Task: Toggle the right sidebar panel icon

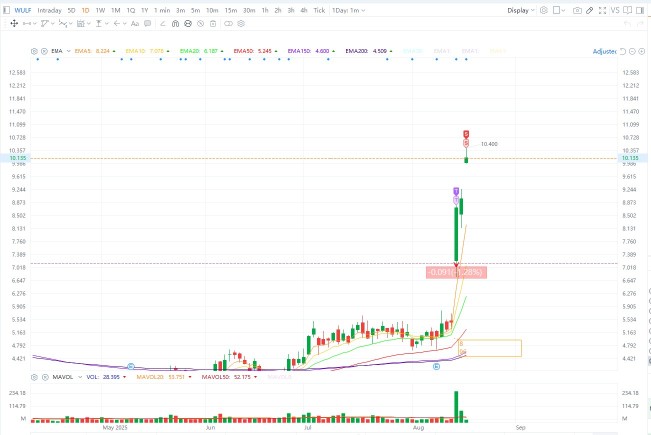Action: click(640, 10)
